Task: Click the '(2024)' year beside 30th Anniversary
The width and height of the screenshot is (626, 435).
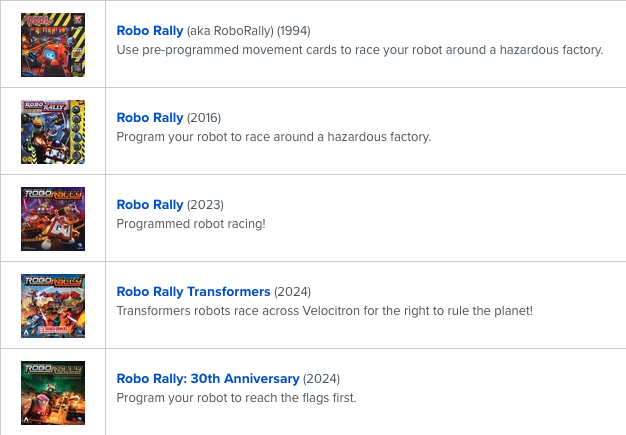Action: coord(321,379)
